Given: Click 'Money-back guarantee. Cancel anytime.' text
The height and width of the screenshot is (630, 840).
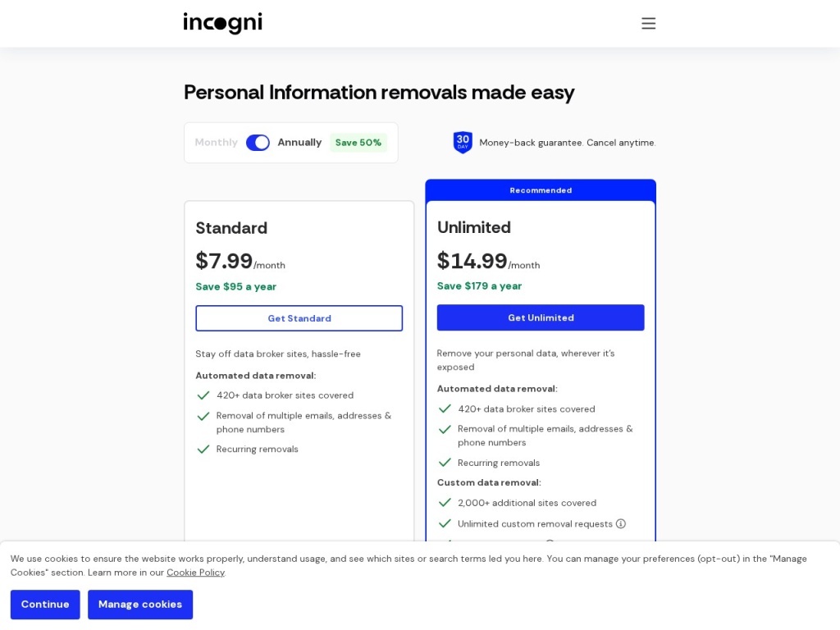Looking at the screenshot, I should tap(568, 143).
